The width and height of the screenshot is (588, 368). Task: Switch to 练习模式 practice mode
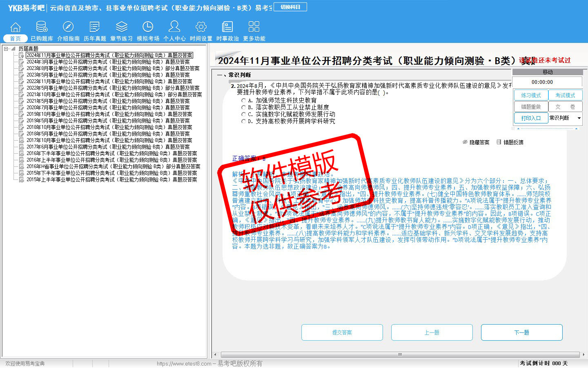(531, 95)
